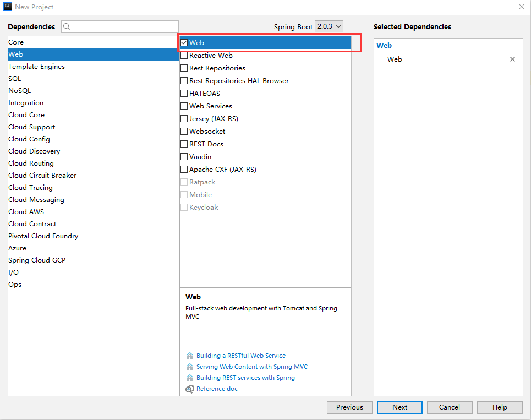
Task: Select the I/O category
Action: point(94,272)
